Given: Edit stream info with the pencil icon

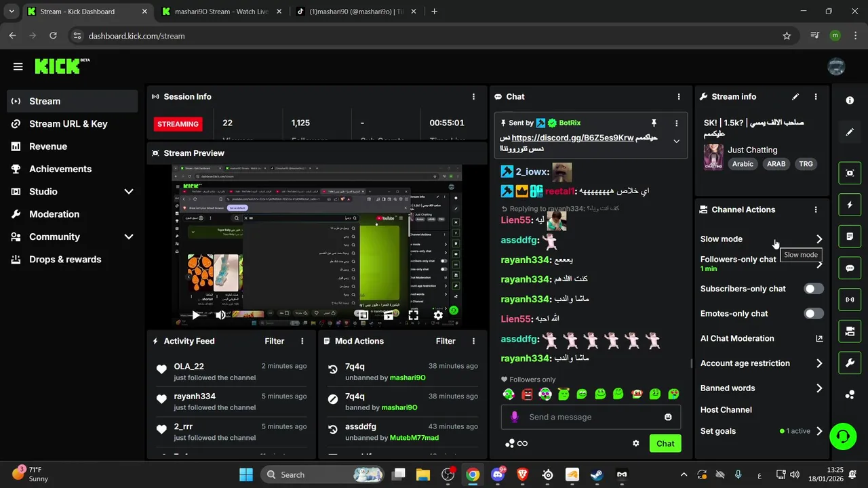Looking at the screenshot, I should point(795,97).
